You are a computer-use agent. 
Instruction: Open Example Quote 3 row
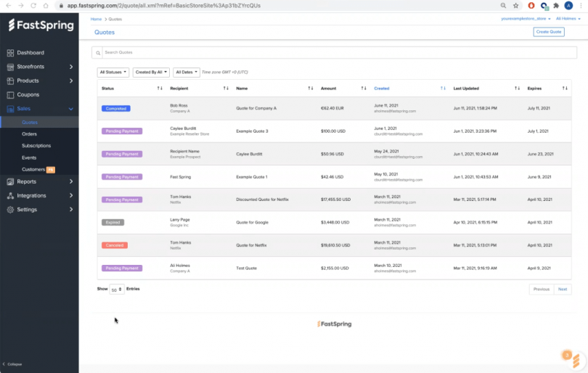334,131
